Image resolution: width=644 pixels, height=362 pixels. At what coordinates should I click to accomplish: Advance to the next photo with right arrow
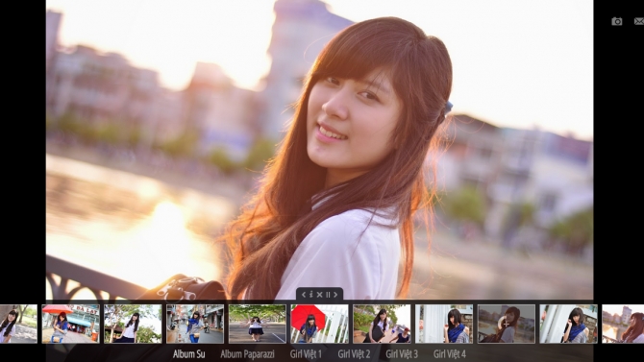point(335,294)
